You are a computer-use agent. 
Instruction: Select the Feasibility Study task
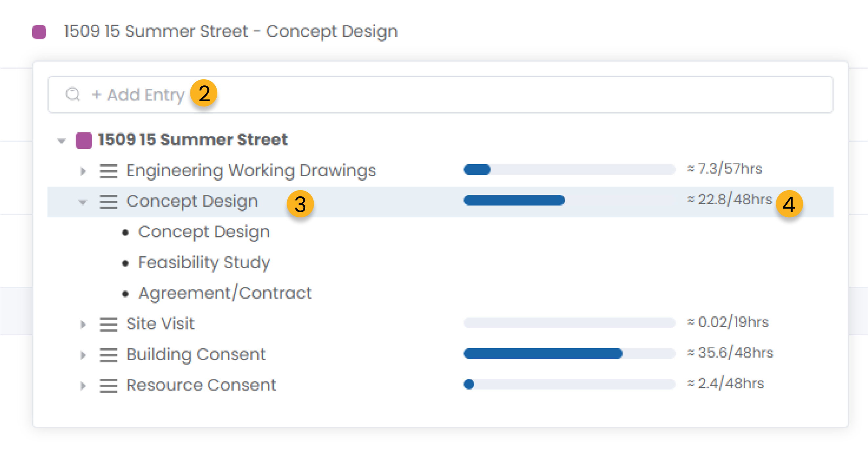(204, 262)
